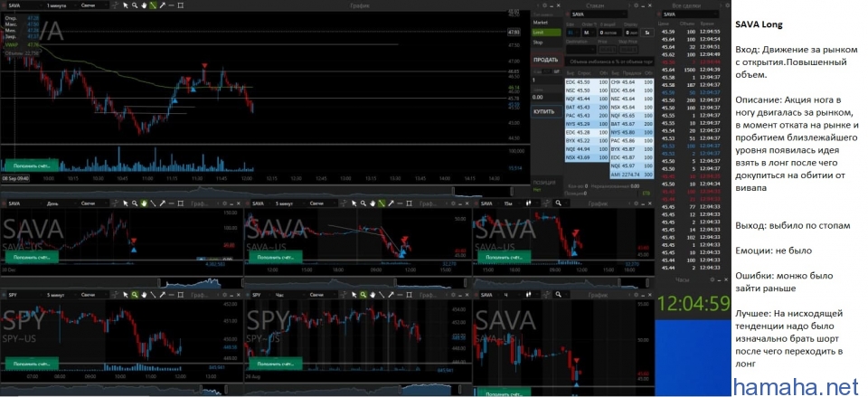Select zoom magnifier in SAVA daily chart
This screenshot has height=397, width=868.
135,203
